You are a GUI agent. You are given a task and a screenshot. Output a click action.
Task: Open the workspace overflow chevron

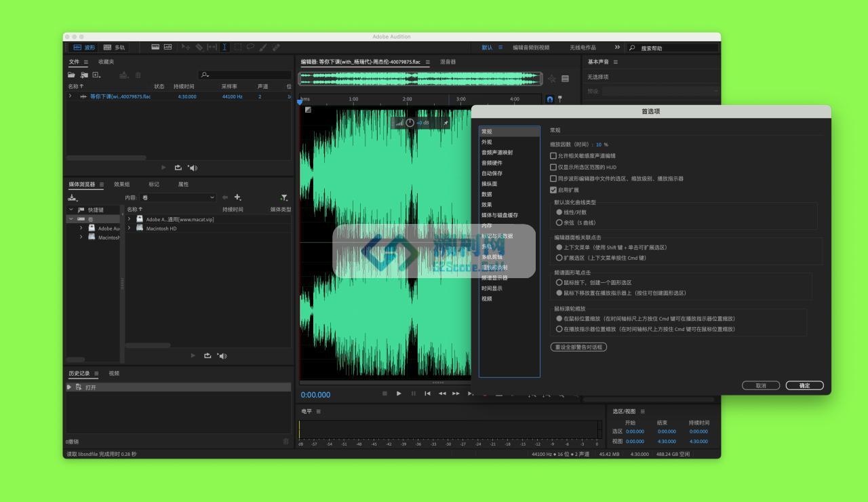[x=617, y=47]
